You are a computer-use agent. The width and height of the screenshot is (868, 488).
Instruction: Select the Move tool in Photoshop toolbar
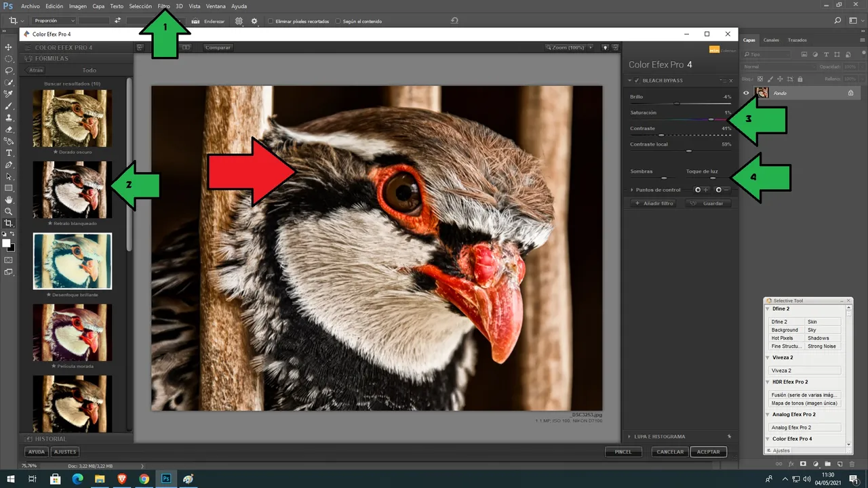(9, 47)
